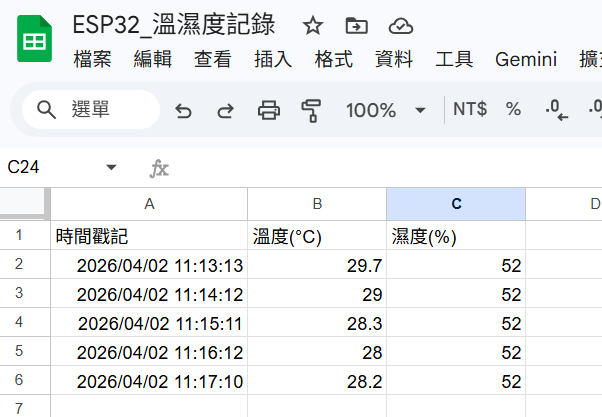Image resolution: width=602 pixels, height=417 pixels.
Task: Select the 時間戳記 header cell
Action: click(x=149, y=236)
